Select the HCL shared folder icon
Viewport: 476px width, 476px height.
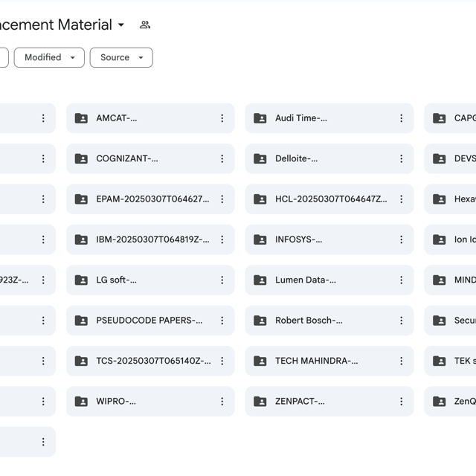point(260,199)
